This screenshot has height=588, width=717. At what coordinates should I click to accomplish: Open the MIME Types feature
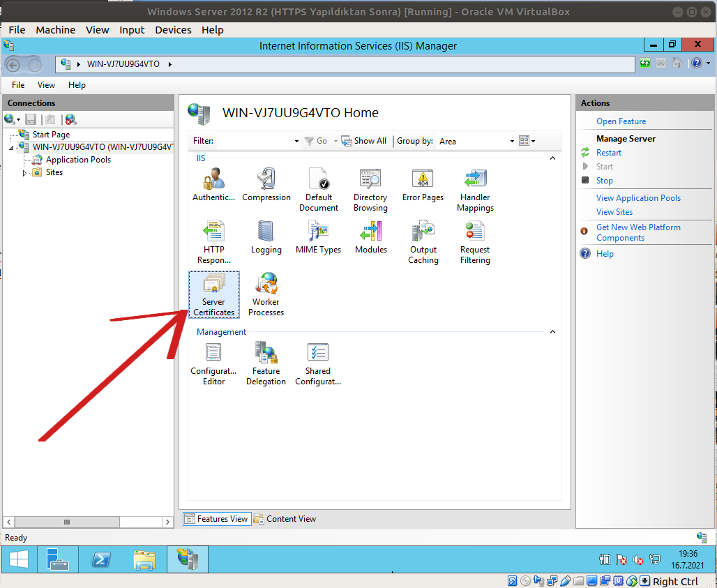tap(318, 237)
